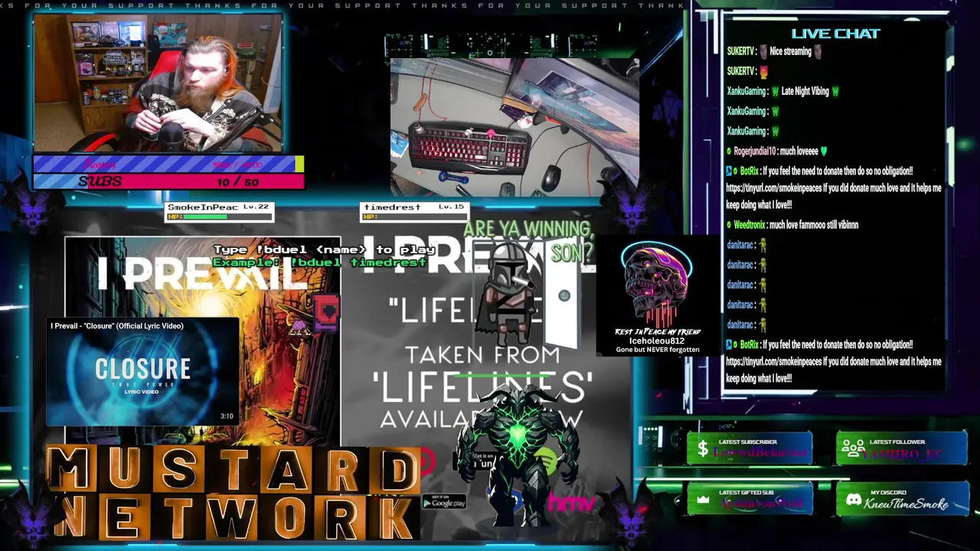This screenshot has height=551, width=980.
Task: Click the SUBS 10 / 50 goal bar
Action: (x=168, y=181)
